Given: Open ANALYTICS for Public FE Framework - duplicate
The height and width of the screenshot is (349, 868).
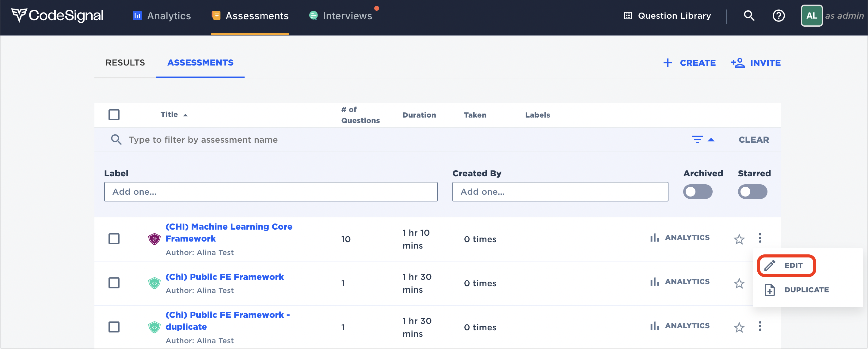Looking at the screenshot, I should tap(680, 326).
